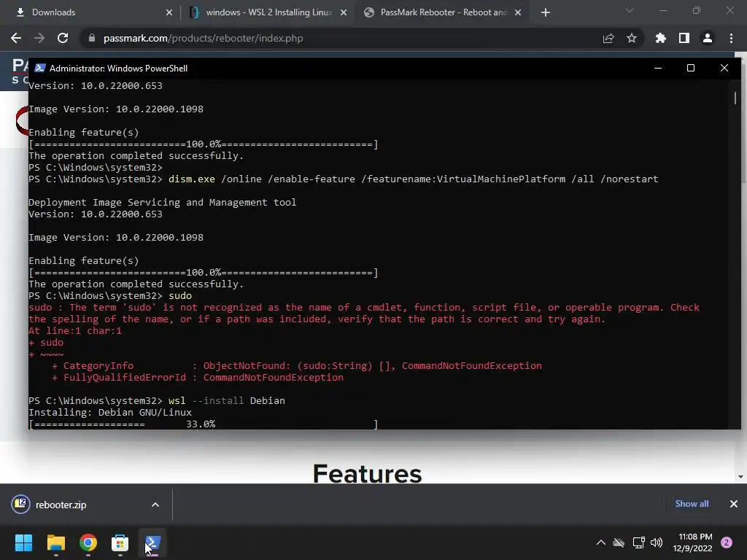The height and width of the screenshot is (560, 747).
Task: Click Show all downloads link
Action: 692,504
